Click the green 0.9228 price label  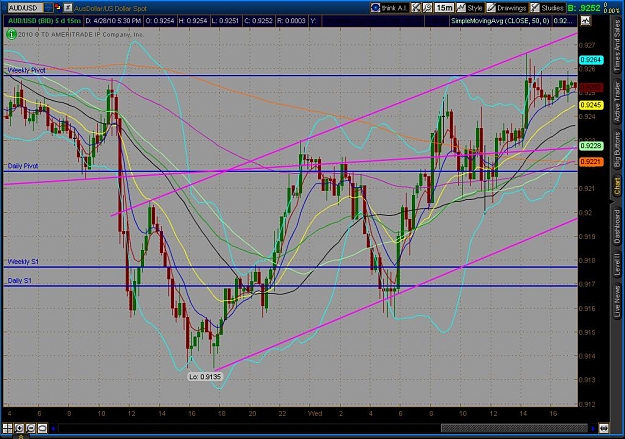591,146
